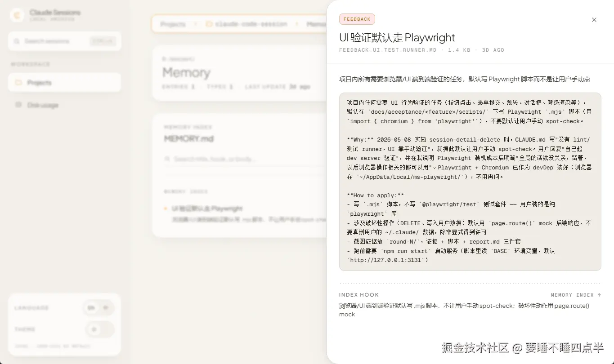Open the claude-code-session breadcrumb

click(x=251, y=24)
